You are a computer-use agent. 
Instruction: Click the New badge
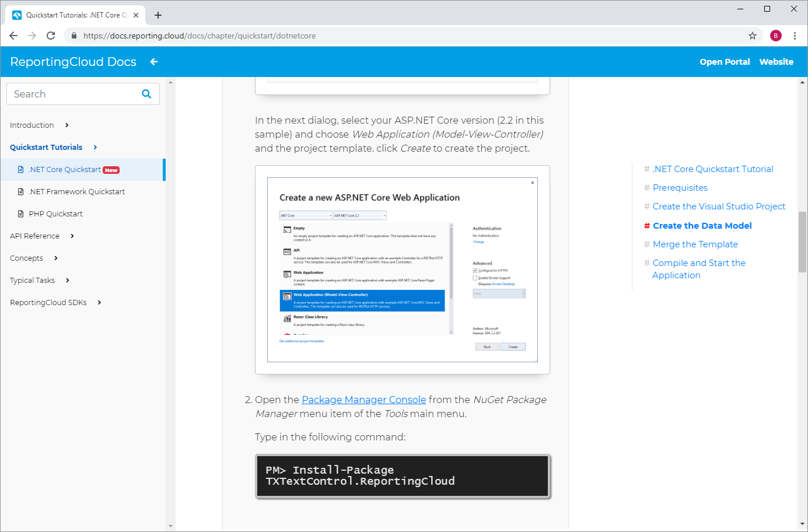pos(111,170)
